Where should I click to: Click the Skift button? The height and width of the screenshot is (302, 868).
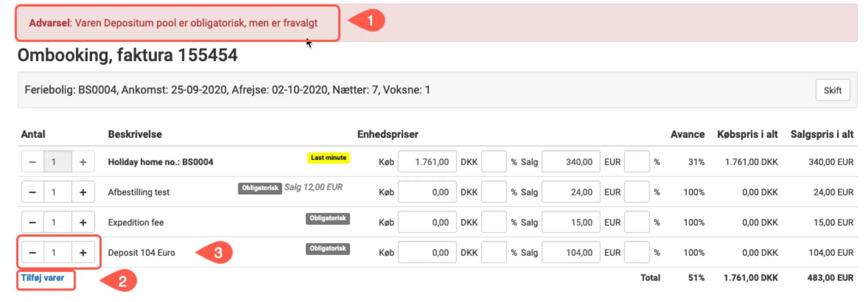click(x=832, y=90)
